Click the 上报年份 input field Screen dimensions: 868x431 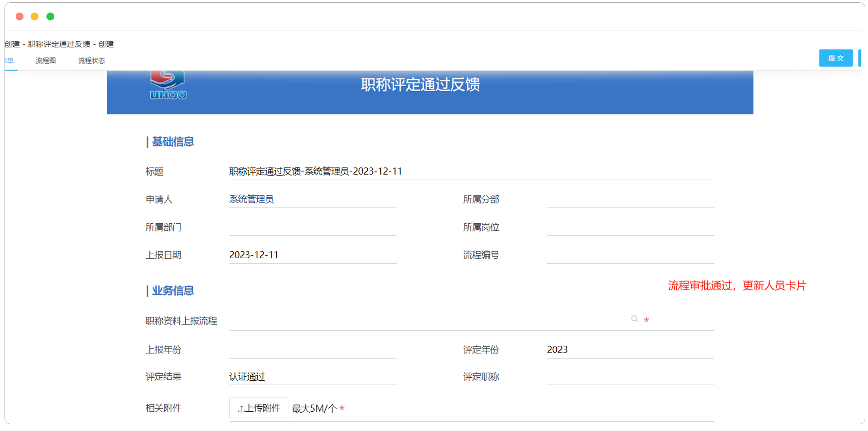tap(313, 350)
